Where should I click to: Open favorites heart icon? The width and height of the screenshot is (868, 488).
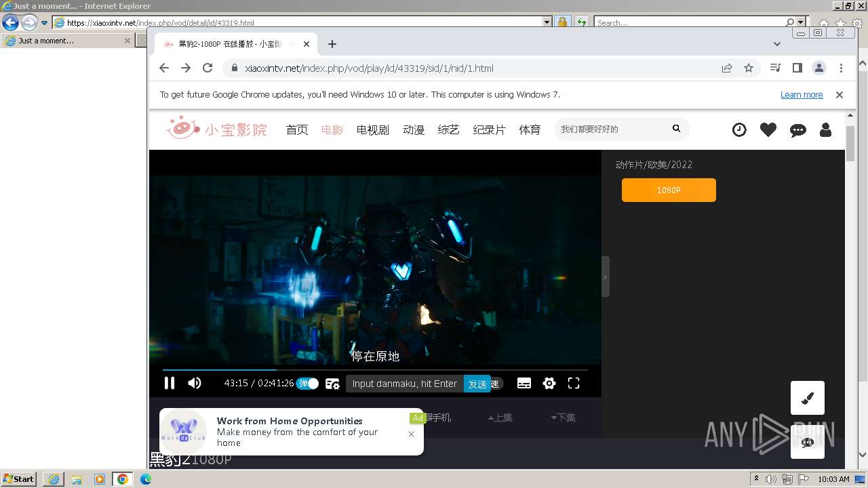click(x=768, y=129)
